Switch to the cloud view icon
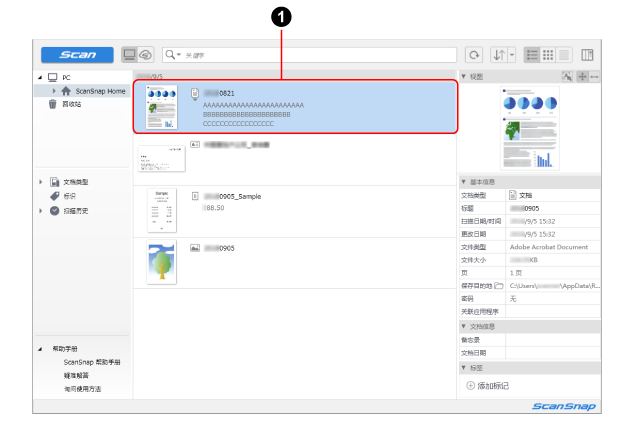This screenshot has height=432, width=630. pyautogui.click(x=145, y=55)
